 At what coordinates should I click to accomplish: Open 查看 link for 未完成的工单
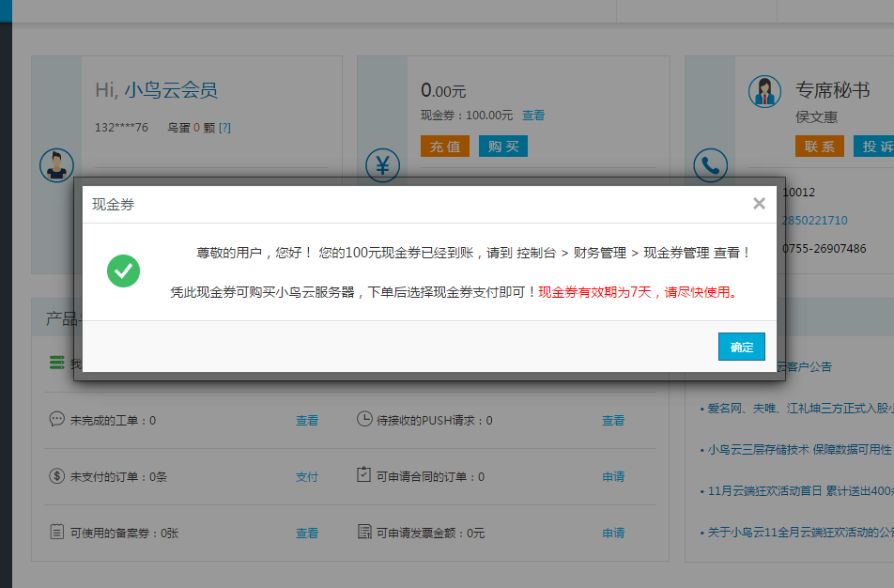307,420
